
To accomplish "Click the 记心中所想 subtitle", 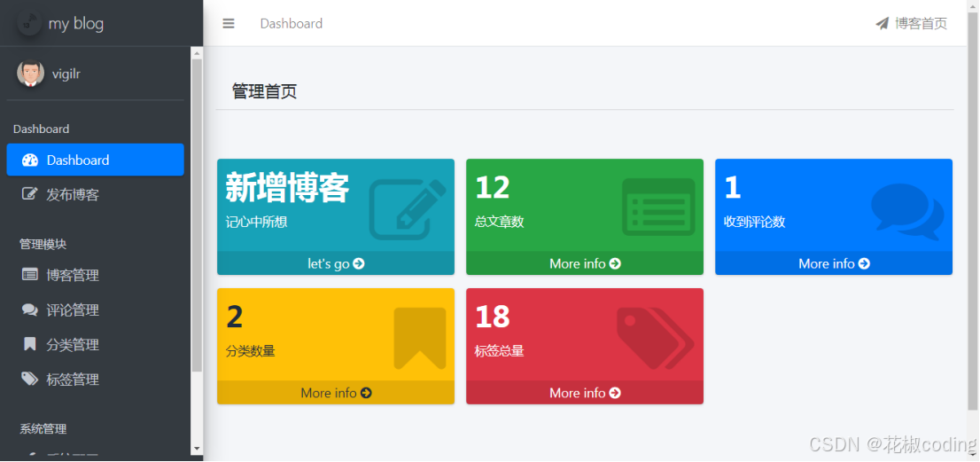I will [256, 222].
